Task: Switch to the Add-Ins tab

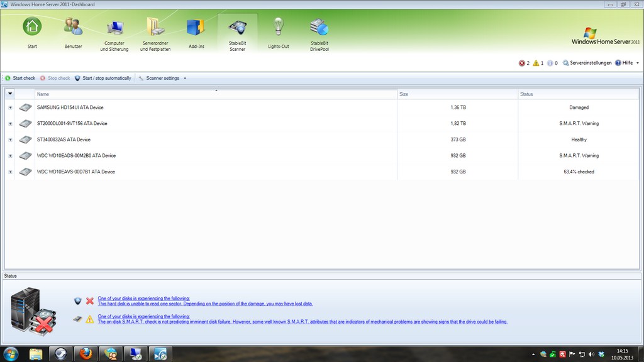Action: 196,33
